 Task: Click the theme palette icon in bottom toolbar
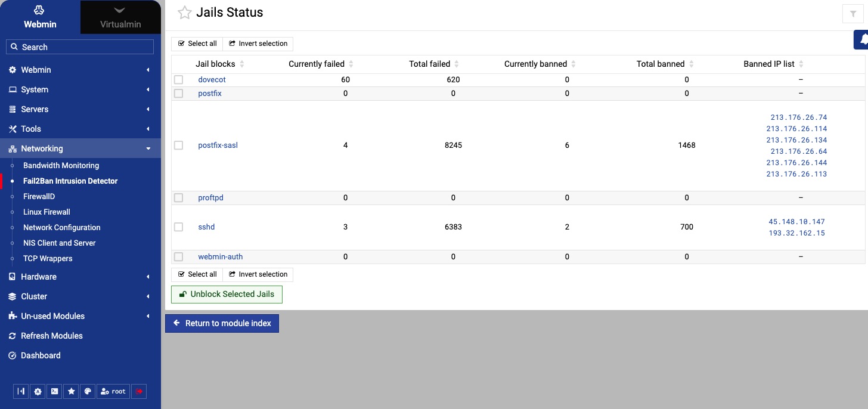click(88, 391)
